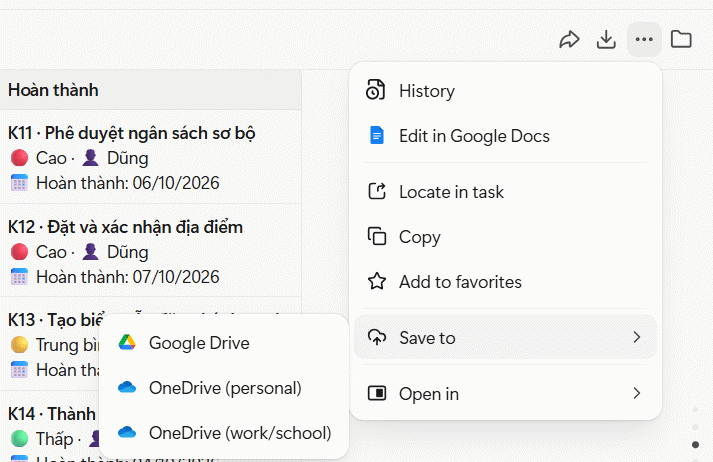Screen dimensions: 713x462
Task: Click the Open in panel icon
Action: [377, 393]
